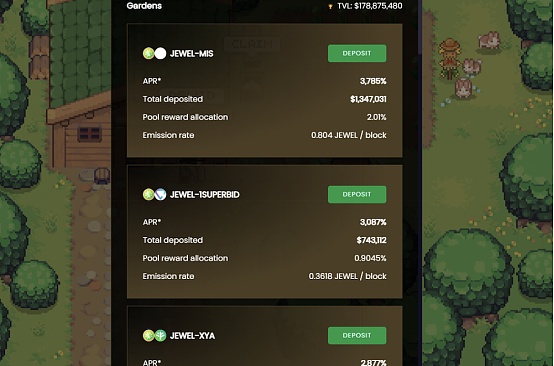The image size is (554, 366).
Task: Click the green XYA token icon
Action: [160, 335]
